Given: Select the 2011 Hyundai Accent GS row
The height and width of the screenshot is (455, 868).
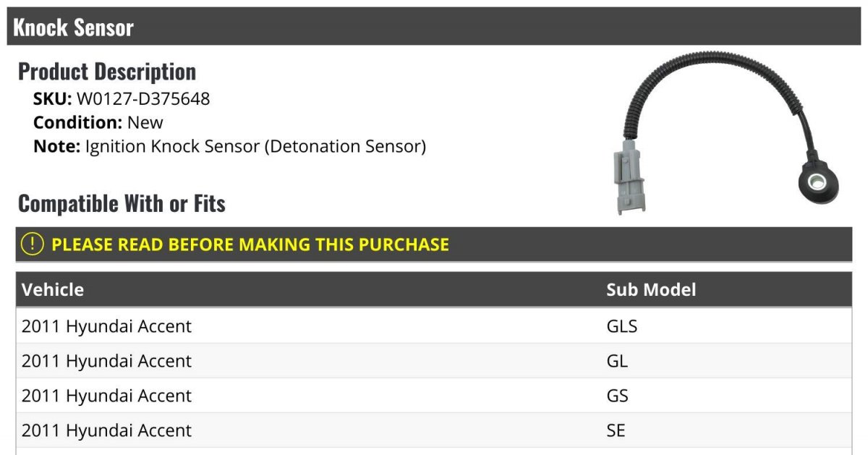Looking at the screenshot, I should click(434, 396).
